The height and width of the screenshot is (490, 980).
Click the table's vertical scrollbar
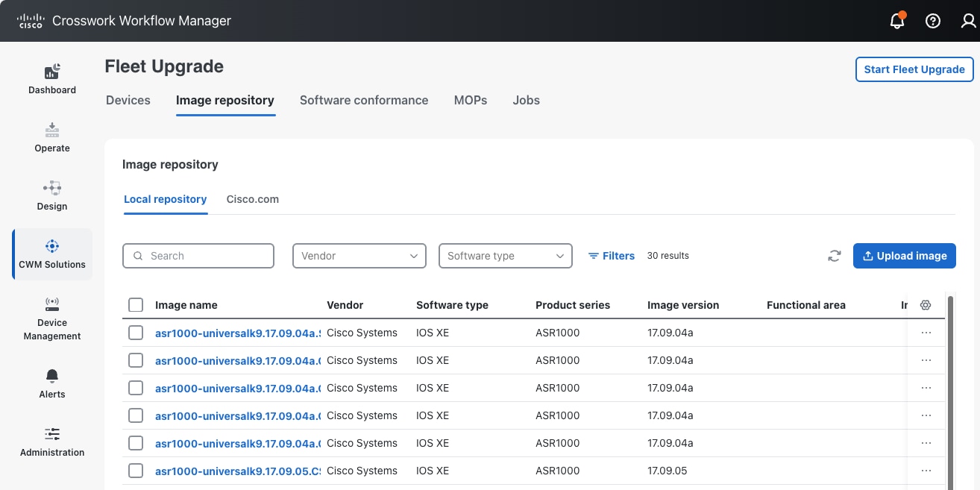(x=951, y=392)
